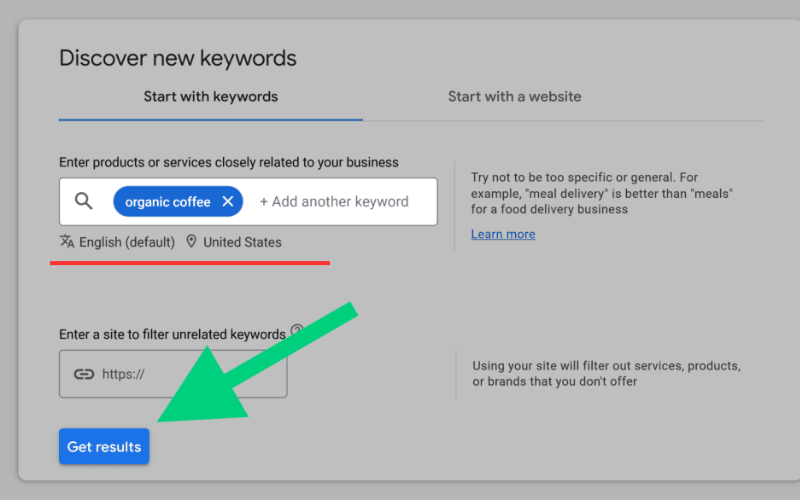This screenshot has width=800, height=500.
Task: Click the translate language icon
Action: [67, 242]
